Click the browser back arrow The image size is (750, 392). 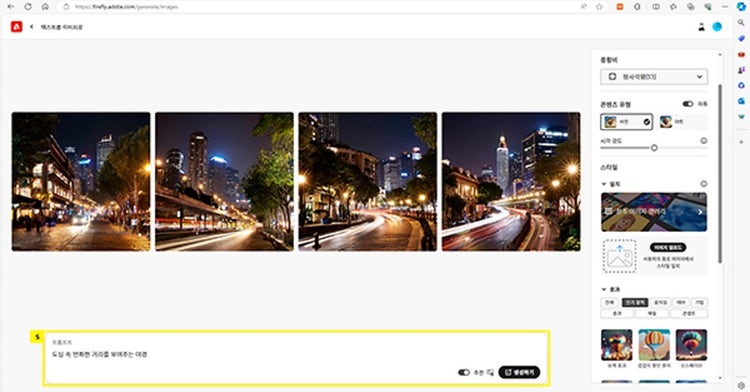click(11, 7)
